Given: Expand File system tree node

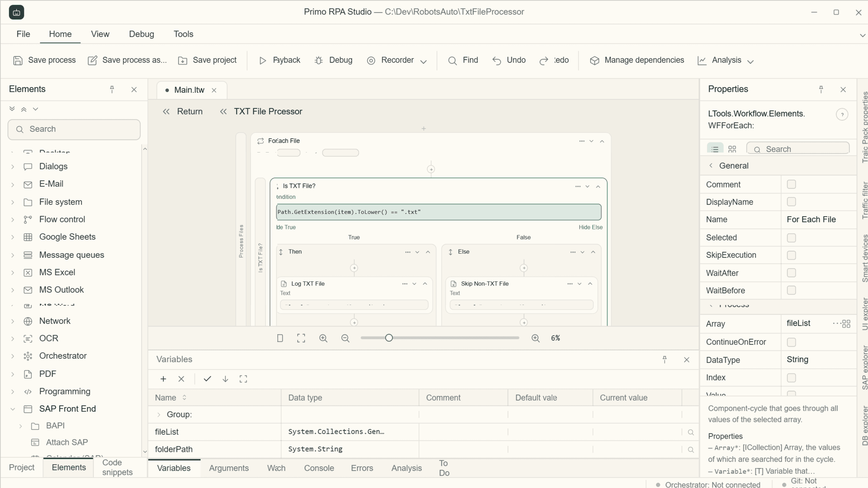Looking at the screenshot, I should (x=13, y=202).
